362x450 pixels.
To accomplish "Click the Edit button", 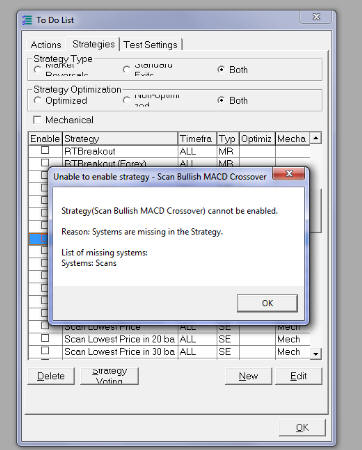I will point(298,376).
